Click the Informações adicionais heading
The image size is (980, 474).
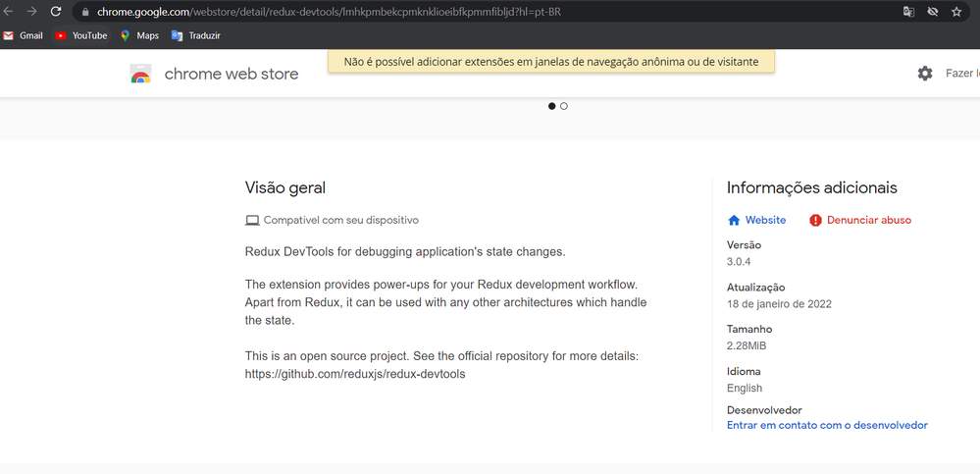tap(812, 187)
